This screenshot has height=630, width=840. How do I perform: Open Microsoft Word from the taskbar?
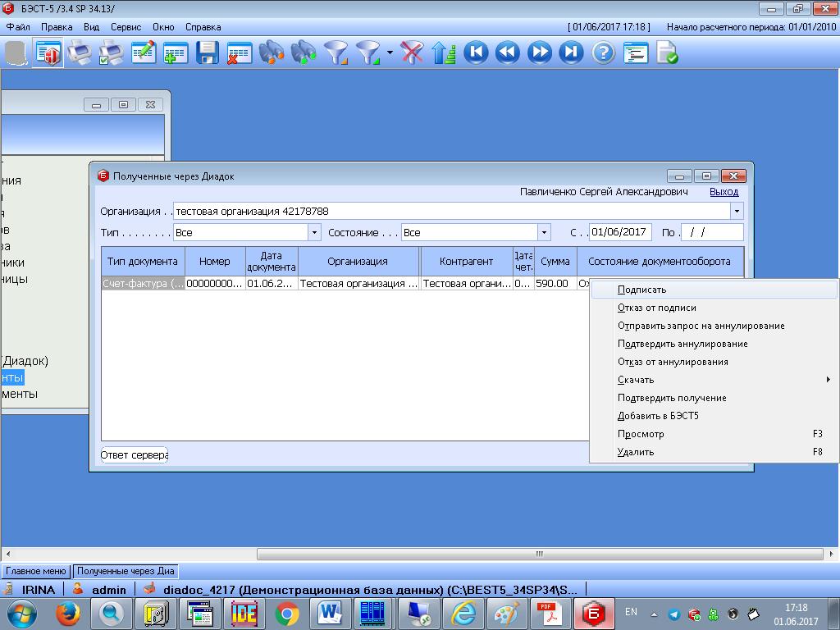point(330,614)
